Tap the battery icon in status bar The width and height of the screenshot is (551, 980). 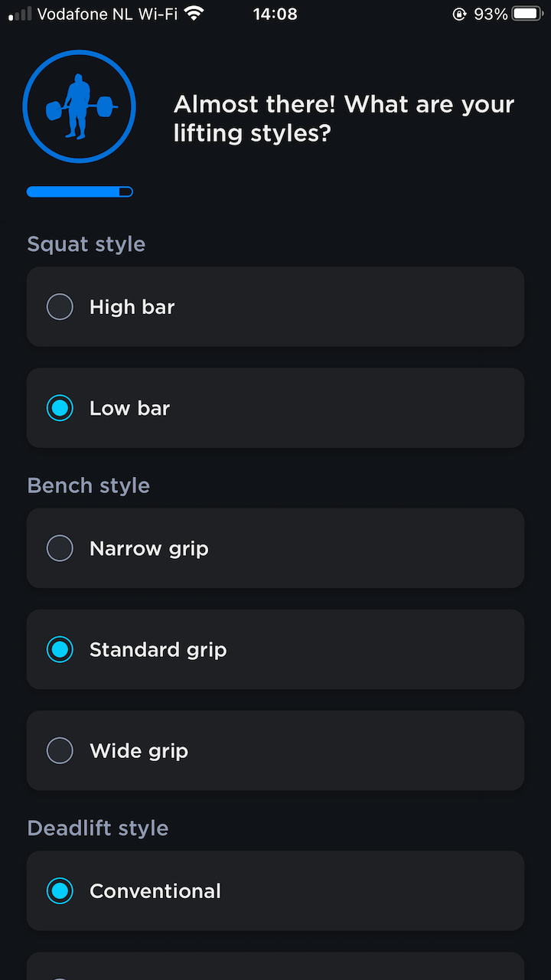tap(527, 14)
